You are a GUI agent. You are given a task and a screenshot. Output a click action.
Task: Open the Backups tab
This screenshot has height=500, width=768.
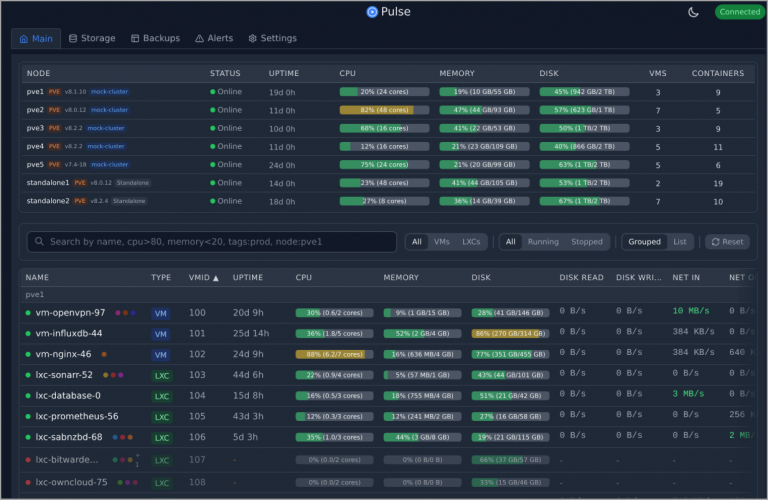155,38
